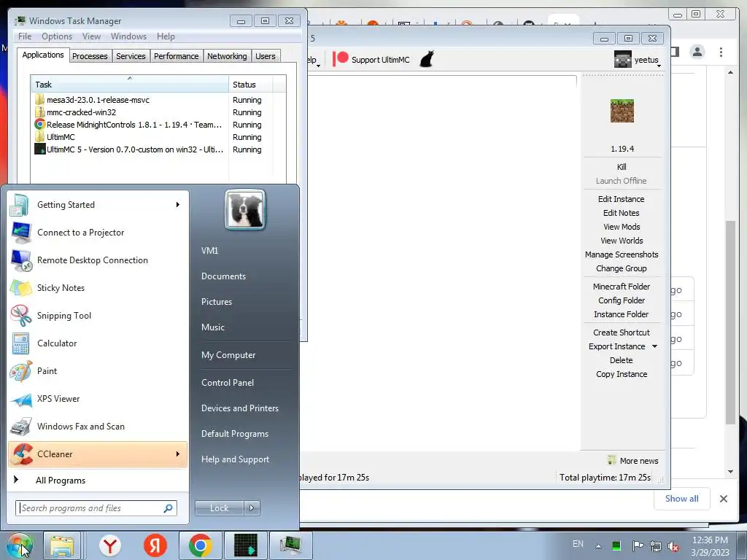
Task: Switch to UltimMC taskbar button
Action: click(246, 545)
